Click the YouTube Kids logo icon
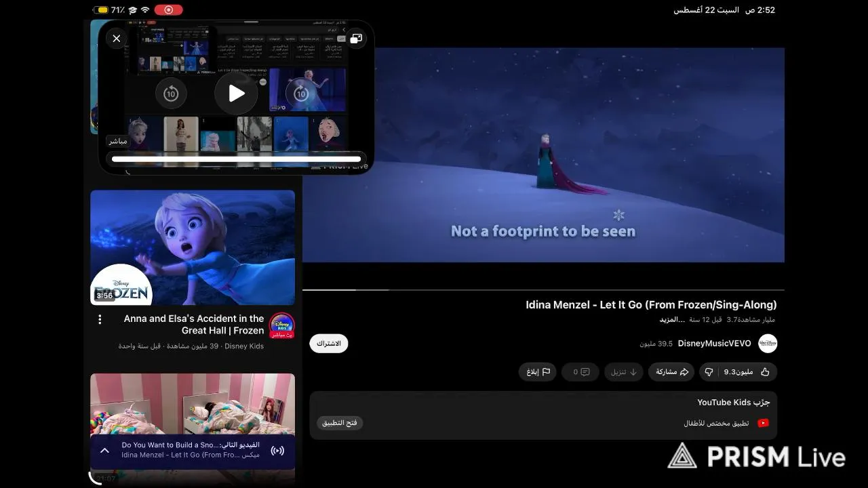868x488 pixels. point(763,423)
